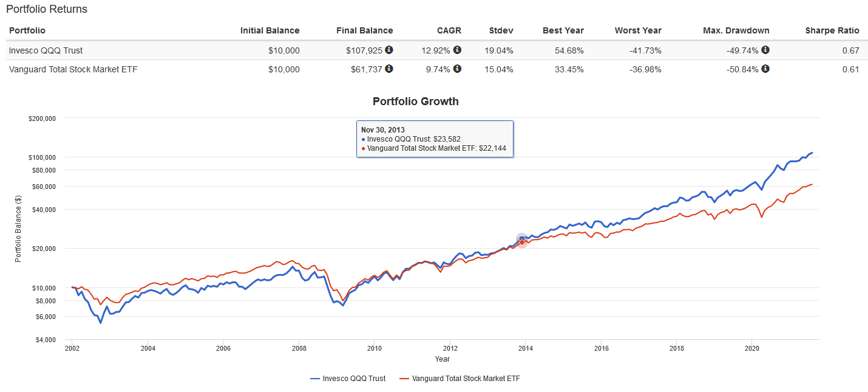Click info icon beside -50.84% max drawdown
This screenshot has width=868, height=392.
coord(765,69)
